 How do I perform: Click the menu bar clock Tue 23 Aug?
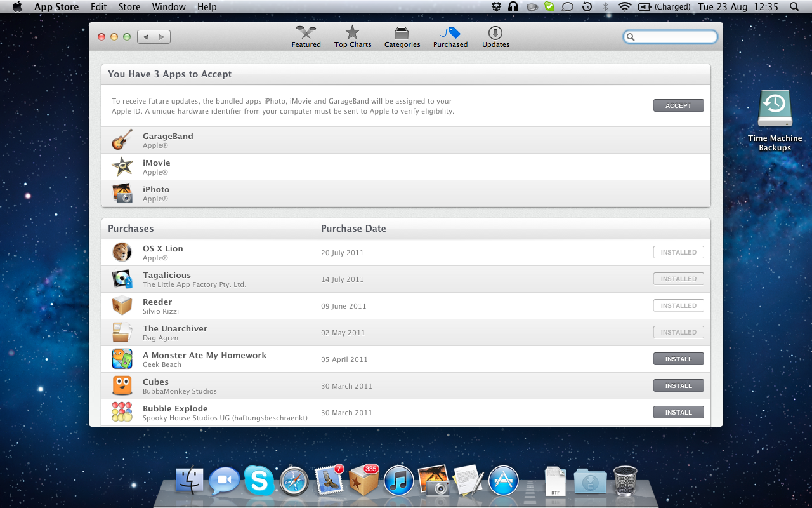pos(738,7)
